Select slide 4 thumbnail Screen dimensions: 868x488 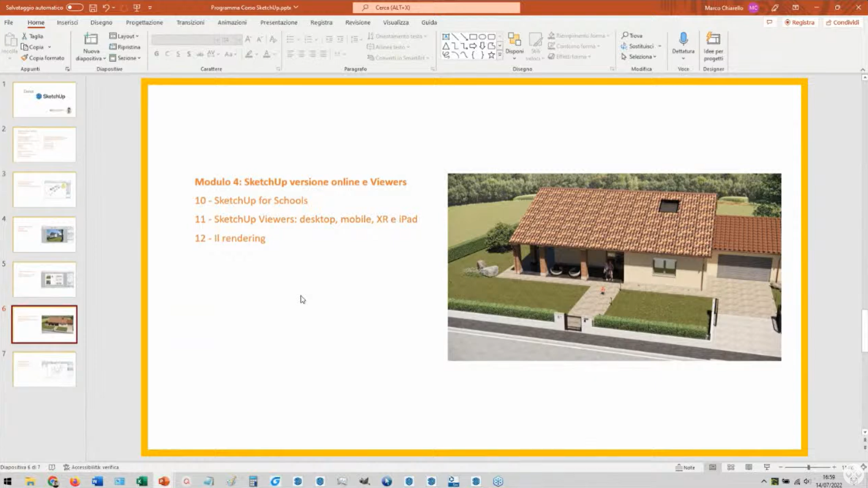[x=44, y=234]
